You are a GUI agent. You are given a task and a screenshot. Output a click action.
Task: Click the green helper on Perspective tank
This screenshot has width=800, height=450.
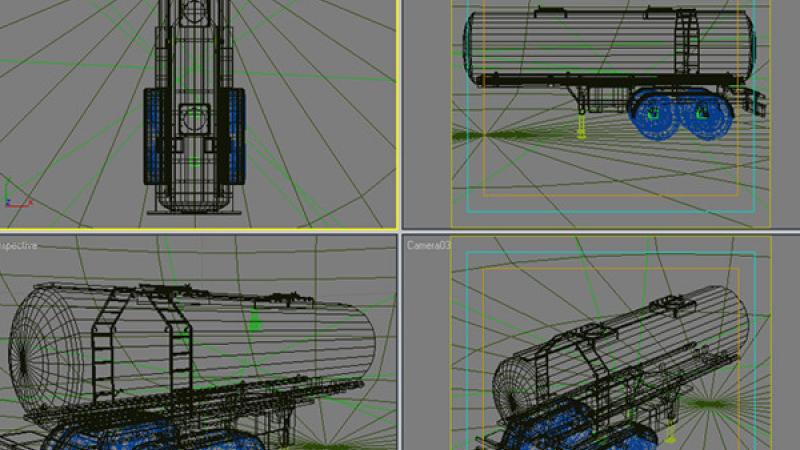tap(254, 321)
